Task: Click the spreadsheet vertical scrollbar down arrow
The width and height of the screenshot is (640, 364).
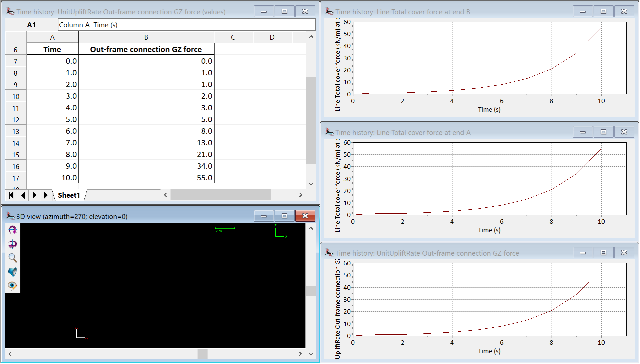Action: coord(311,184)
